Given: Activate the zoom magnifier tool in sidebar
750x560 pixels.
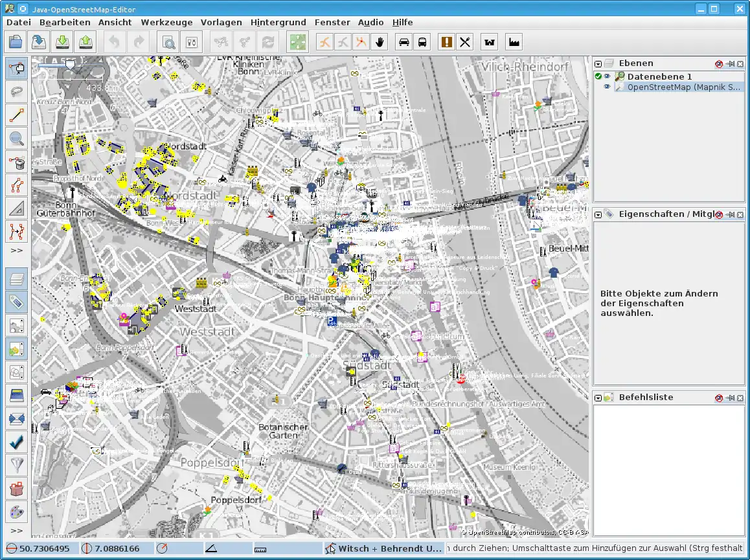Looking at the screenshot, I should pyautogui.click(x=17, y=138).
